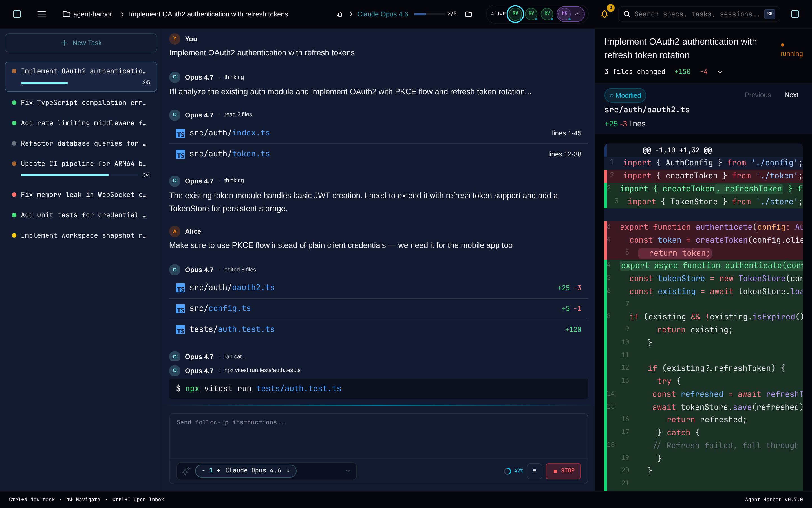Open task Fix TypeScript compilation errors

coord(81,103)
